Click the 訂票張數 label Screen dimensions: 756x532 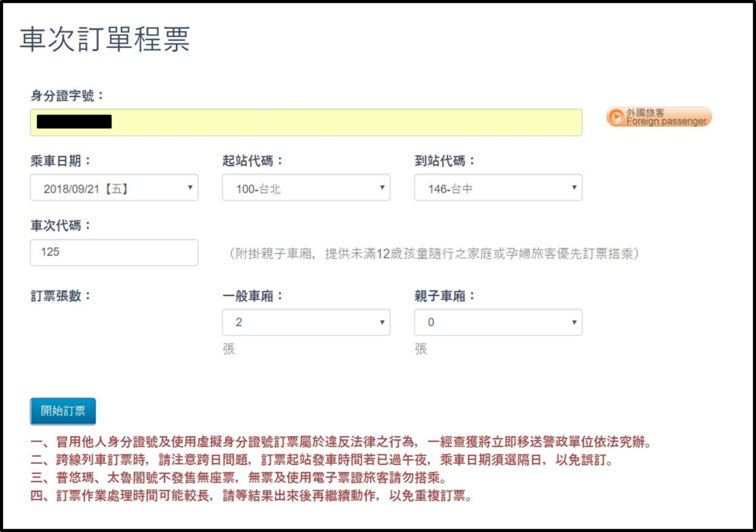pos(61,295)
